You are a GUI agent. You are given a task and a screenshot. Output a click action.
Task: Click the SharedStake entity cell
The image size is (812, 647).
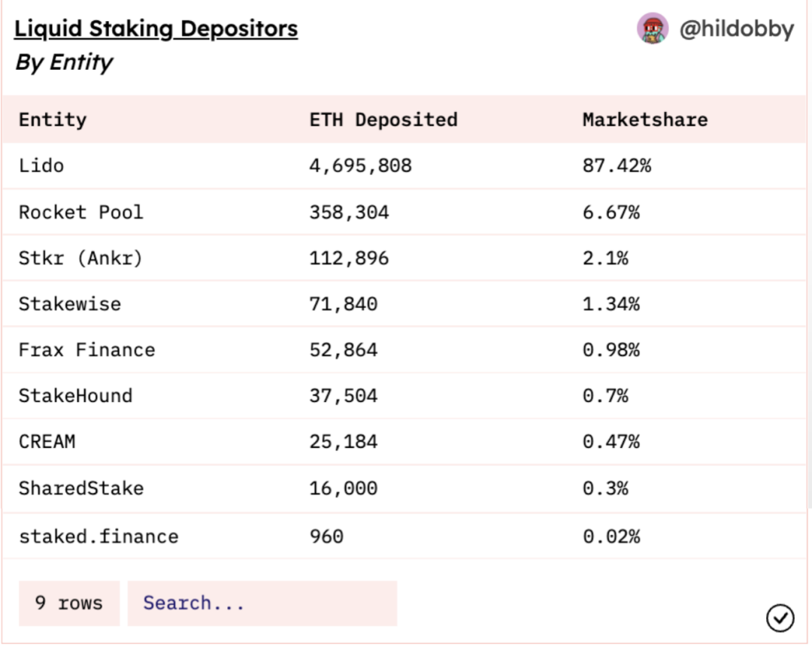(80, 488)
